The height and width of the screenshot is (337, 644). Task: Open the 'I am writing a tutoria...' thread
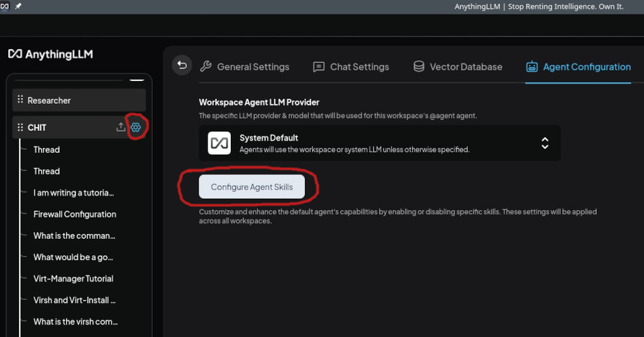click(74, 193)
